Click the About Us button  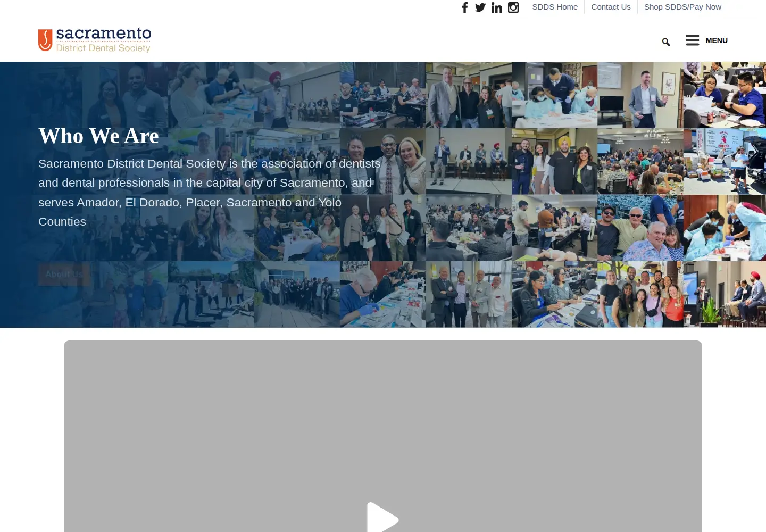tap(64, 274)
